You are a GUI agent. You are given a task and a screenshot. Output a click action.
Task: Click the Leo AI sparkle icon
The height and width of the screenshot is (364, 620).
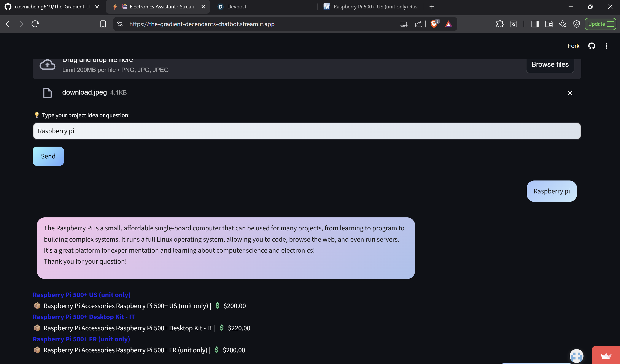563,24
